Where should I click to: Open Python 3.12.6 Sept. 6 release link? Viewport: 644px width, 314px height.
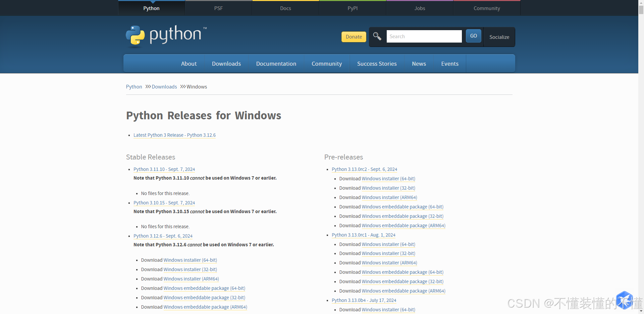point(163,236)
